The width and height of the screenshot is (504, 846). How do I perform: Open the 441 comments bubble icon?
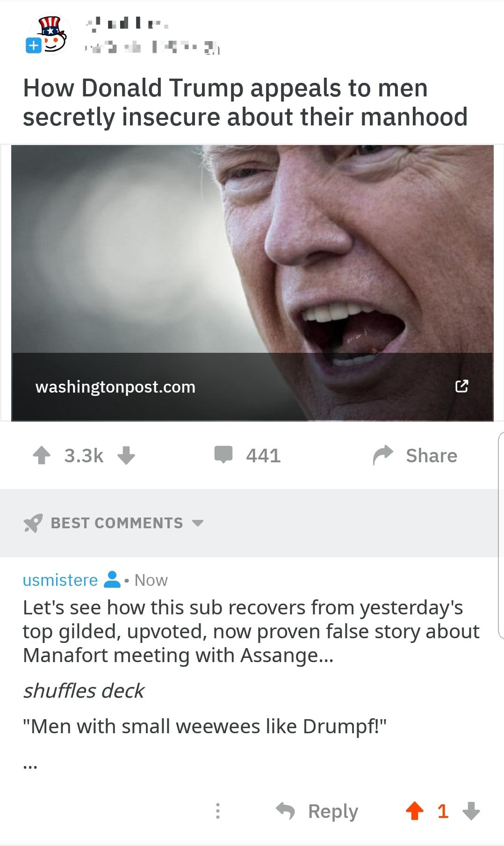click(223, 455)
